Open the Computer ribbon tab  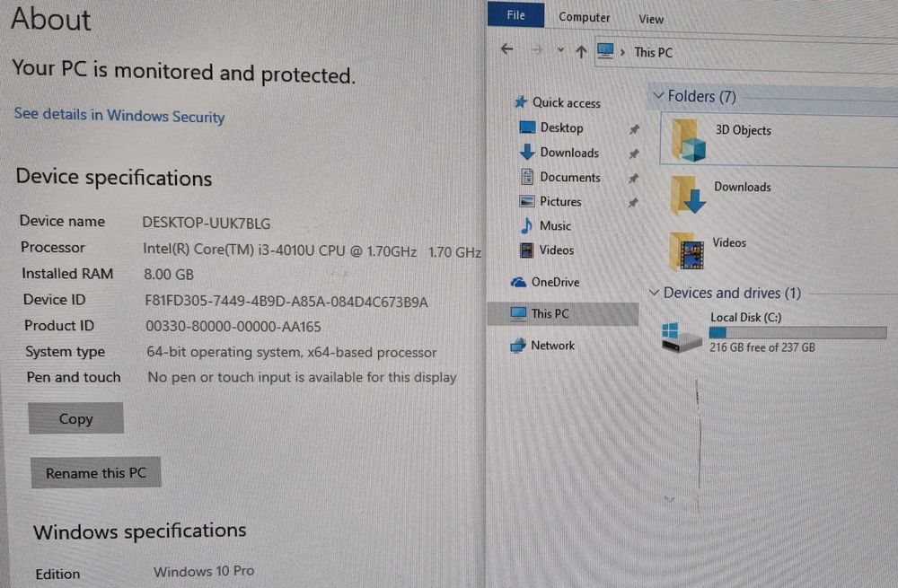pos(585,17)
